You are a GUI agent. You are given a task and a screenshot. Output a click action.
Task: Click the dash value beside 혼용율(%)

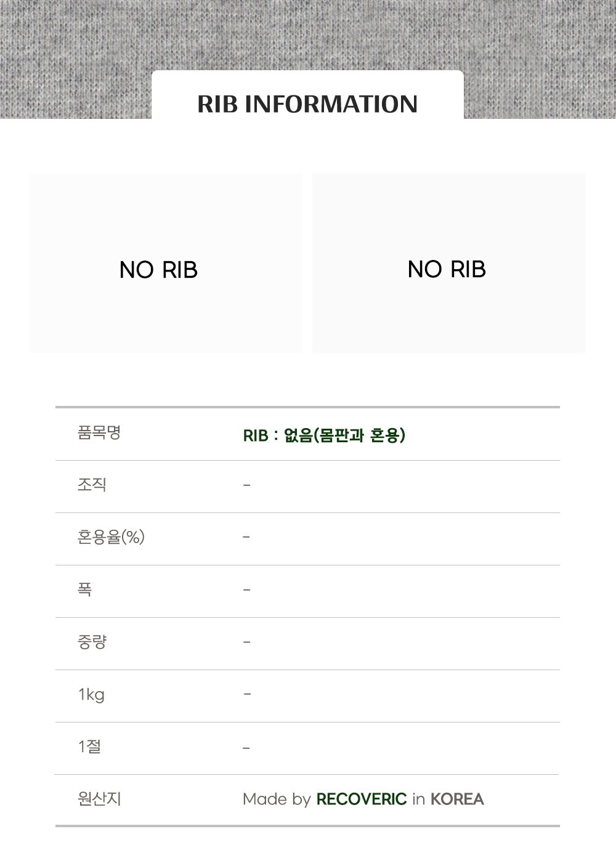point(246,538)
